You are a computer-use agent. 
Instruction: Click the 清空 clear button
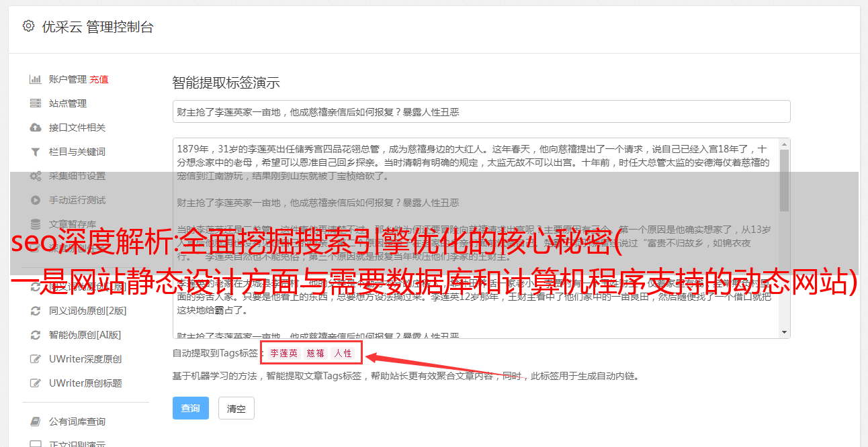tap(236, 408)
